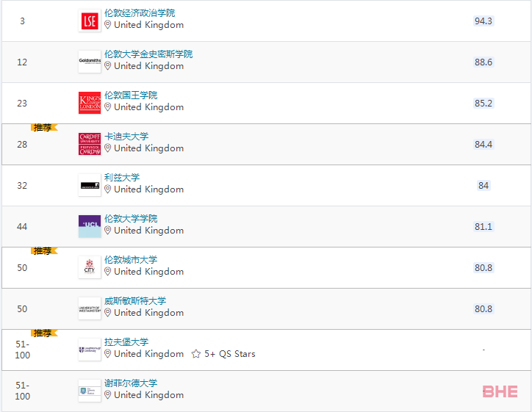Select rank number 3
This screenshot has height=412, width=532.
[22, 21]
